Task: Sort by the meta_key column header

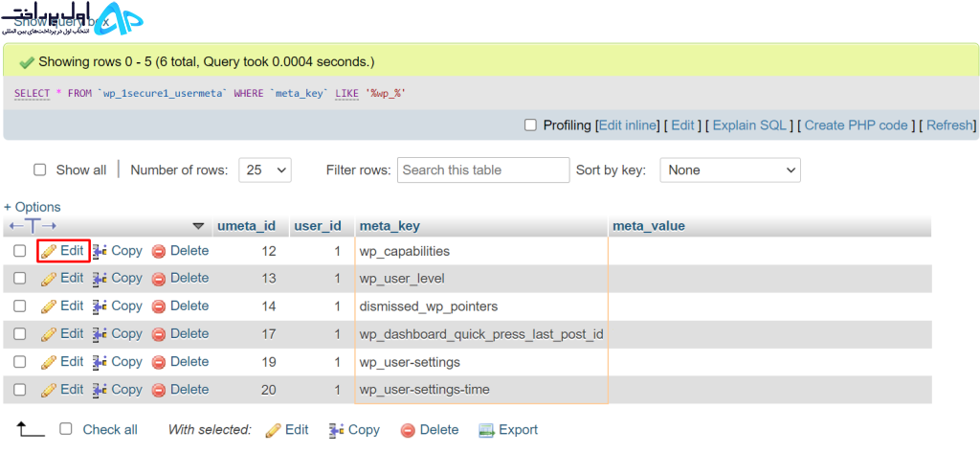Action: point(390,226)
